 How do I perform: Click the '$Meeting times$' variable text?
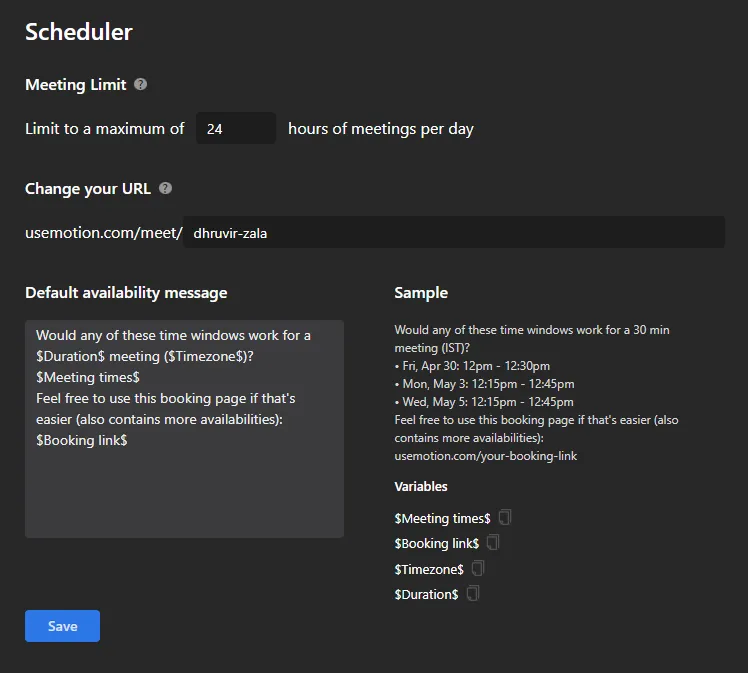pos(442,518)
